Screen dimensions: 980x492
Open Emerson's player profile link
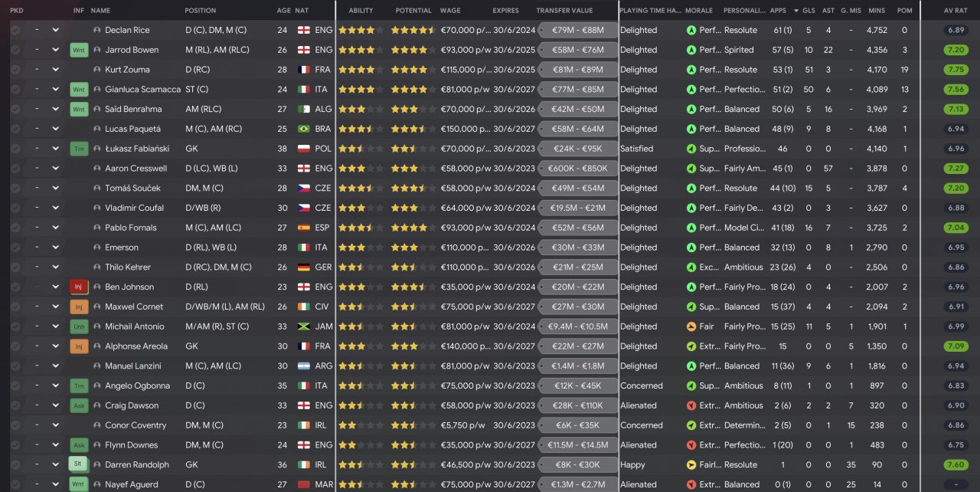[122, 248]
